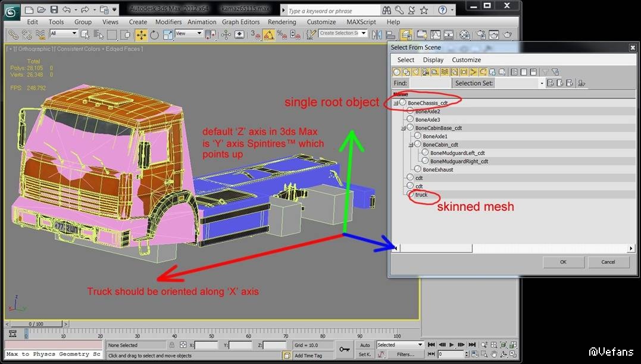Open the selection filter All dropdown
The height and width of the screenshot is (364, 641).
[x=64, y=34]
